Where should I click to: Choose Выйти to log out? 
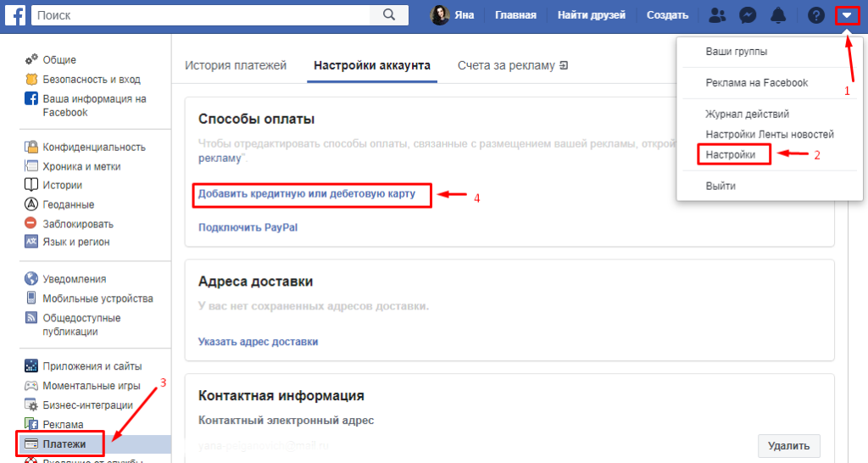(721, 186)
